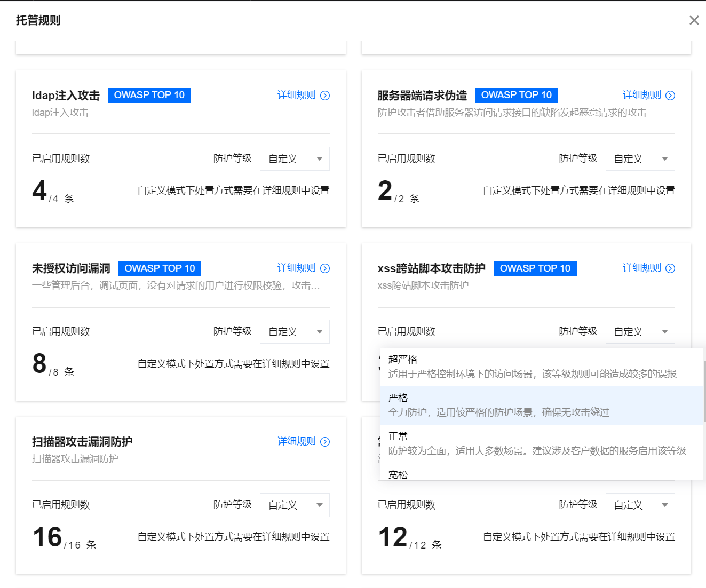Click OWASP TOP 10 badge on ldap注入攻击
Image resolution: width=706 pixels, height=588 pixels.
149,95
